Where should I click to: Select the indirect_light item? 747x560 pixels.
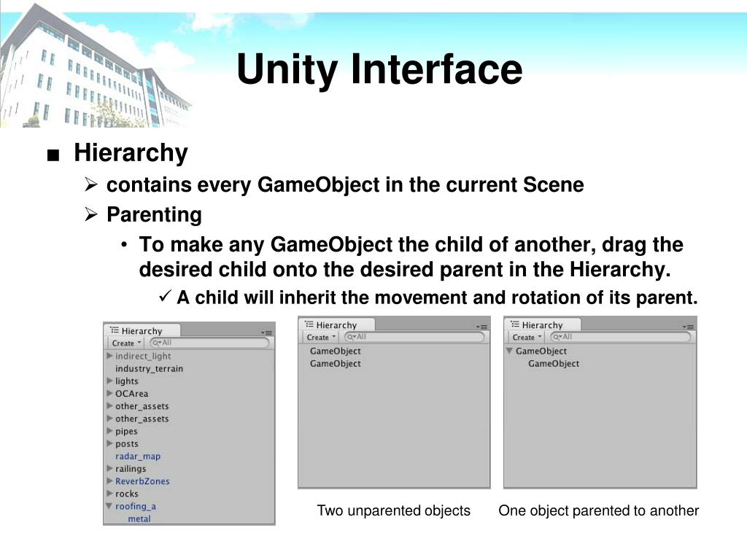[143, 356]
